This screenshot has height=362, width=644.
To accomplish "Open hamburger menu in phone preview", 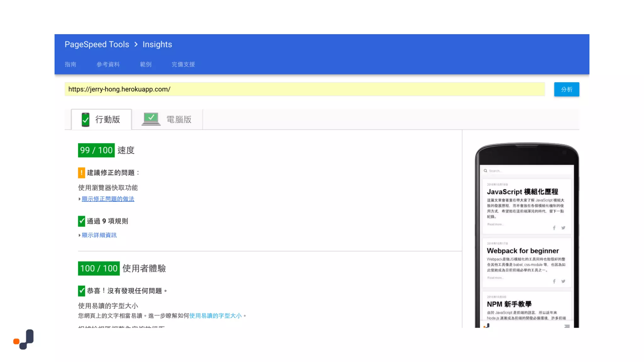I will point(567,326).
